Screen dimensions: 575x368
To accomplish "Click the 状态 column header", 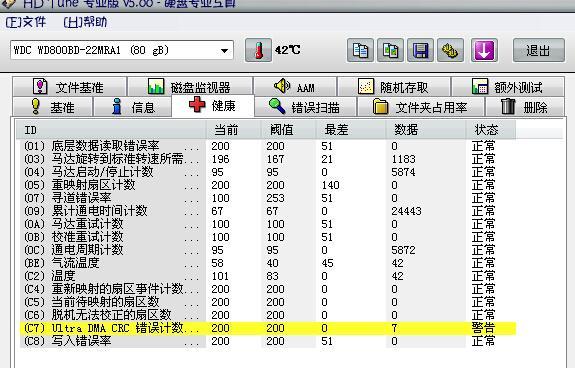I will [x=491, y=130].
